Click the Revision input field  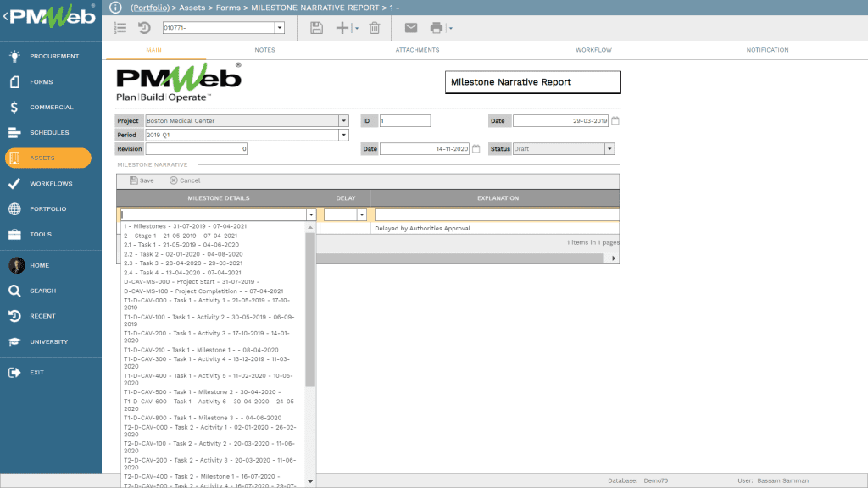pos(196,149)
